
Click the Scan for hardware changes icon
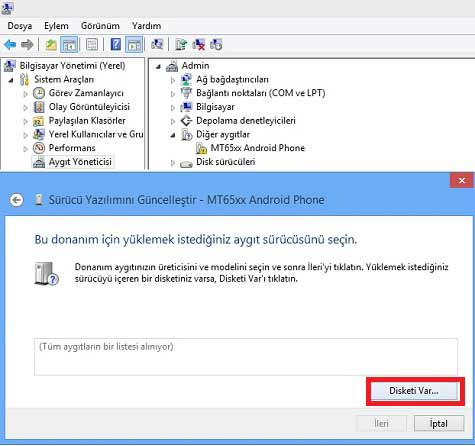(157, 44)
